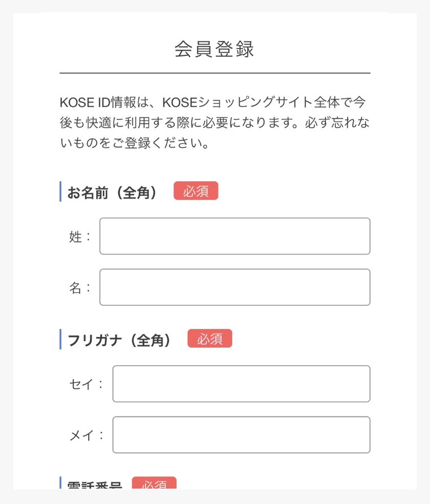Click the divider line below 会員登録

(215, 72)
